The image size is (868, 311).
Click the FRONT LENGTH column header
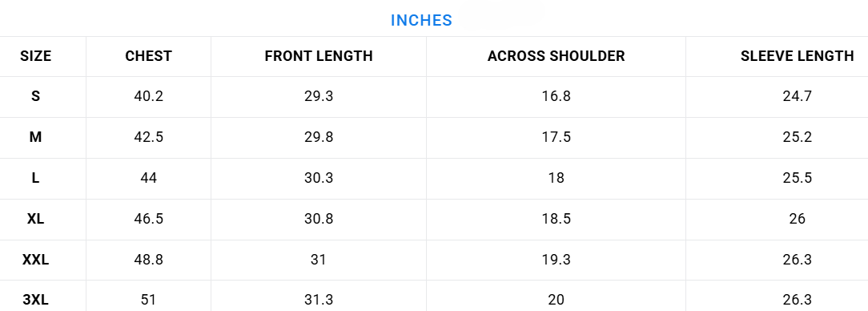point(319,56)
